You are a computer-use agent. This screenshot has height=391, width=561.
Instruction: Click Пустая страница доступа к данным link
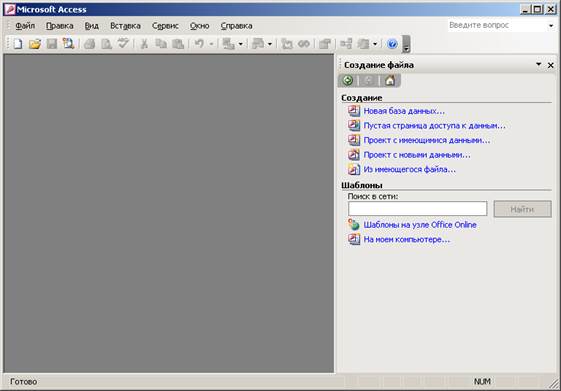tap(434, 126)
